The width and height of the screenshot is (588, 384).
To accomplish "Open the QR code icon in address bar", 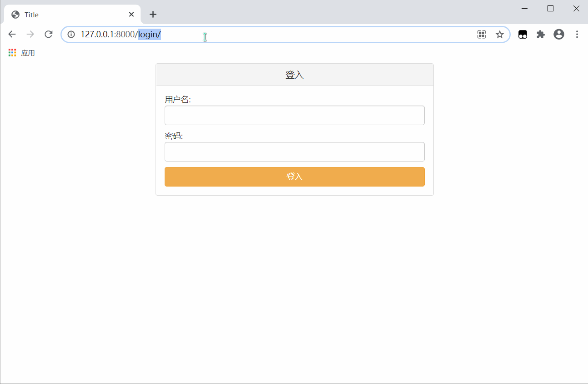I will [x=482, y=35].
